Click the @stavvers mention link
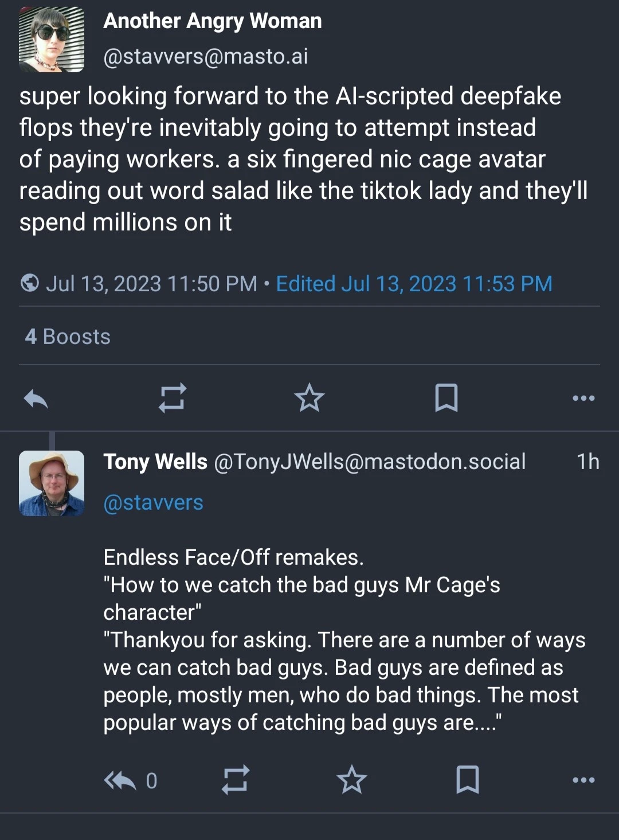619x840 pixels. pos(153,503)
